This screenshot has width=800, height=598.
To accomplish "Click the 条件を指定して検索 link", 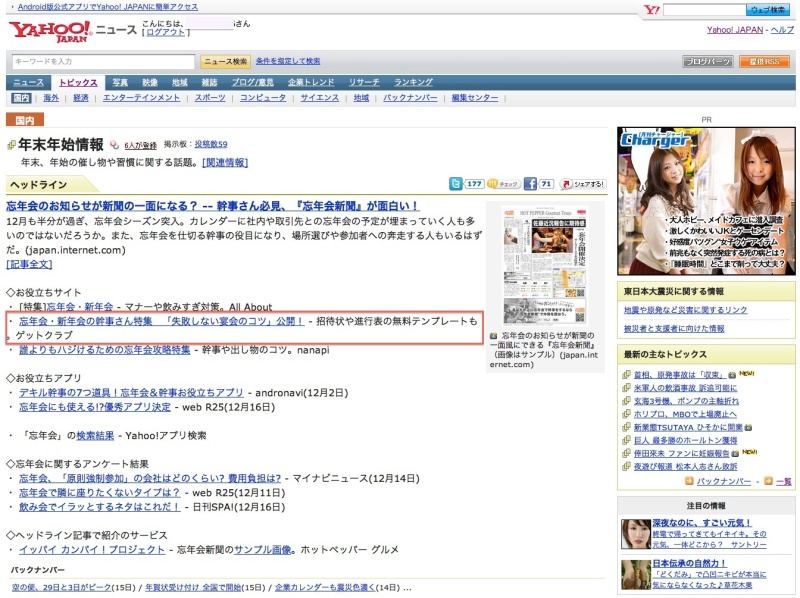I will (x=288, y=62).
